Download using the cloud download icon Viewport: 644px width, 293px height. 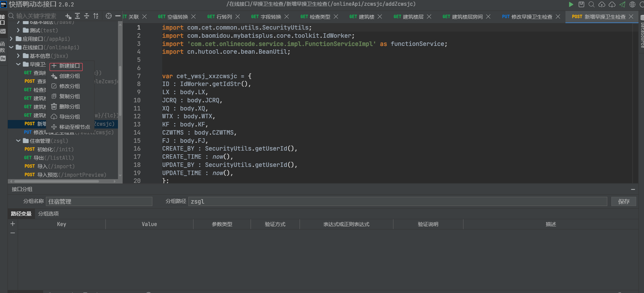click(x=612, y=4)
